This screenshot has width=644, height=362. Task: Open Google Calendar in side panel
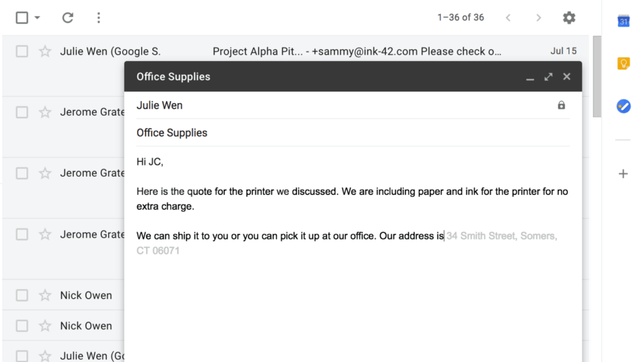click(623, 21)
